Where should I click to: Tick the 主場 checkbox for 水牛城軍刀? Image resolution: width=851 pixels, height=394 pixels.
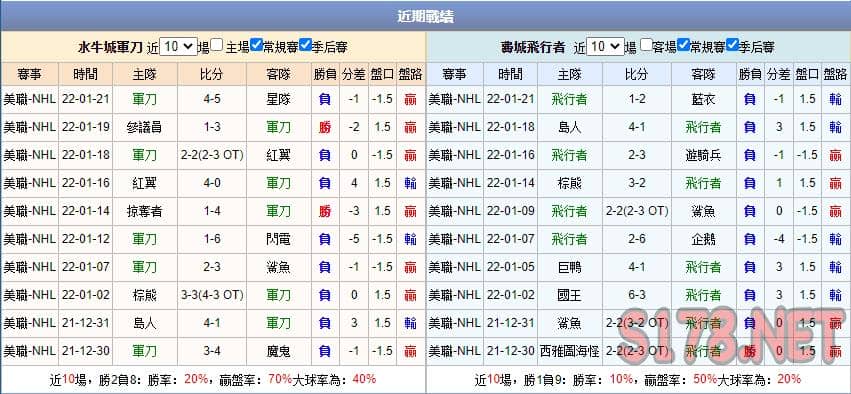click(x=217, y=45)
